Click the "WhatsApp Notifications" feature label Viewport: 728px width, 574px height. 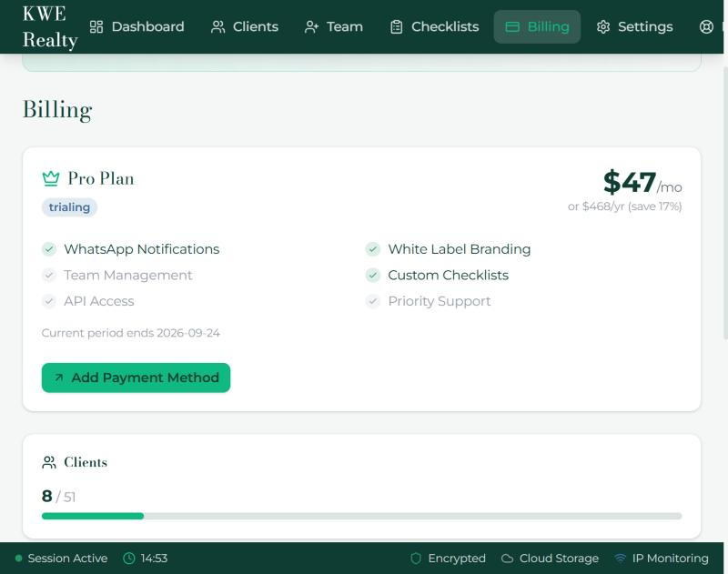[x=142, y=249]
